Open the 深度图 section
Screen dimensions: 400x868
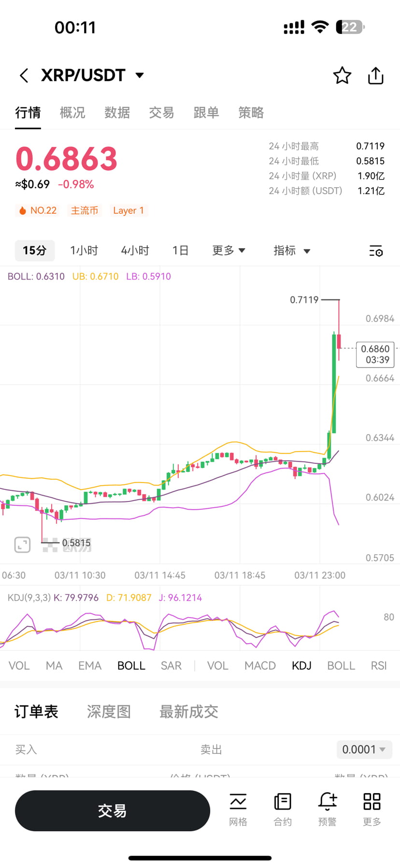[x=109, y=712]
